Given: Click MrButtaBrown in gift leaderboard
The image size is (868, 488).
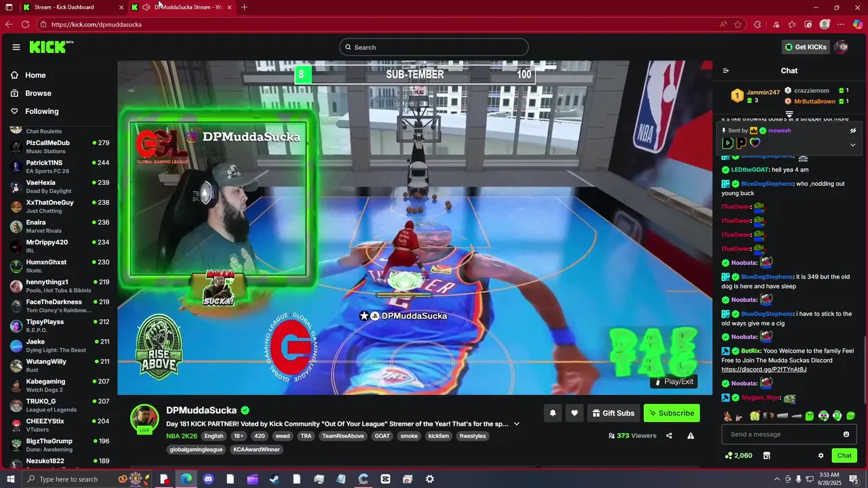Looking at the screenshot, I should (x=814, y=101).
